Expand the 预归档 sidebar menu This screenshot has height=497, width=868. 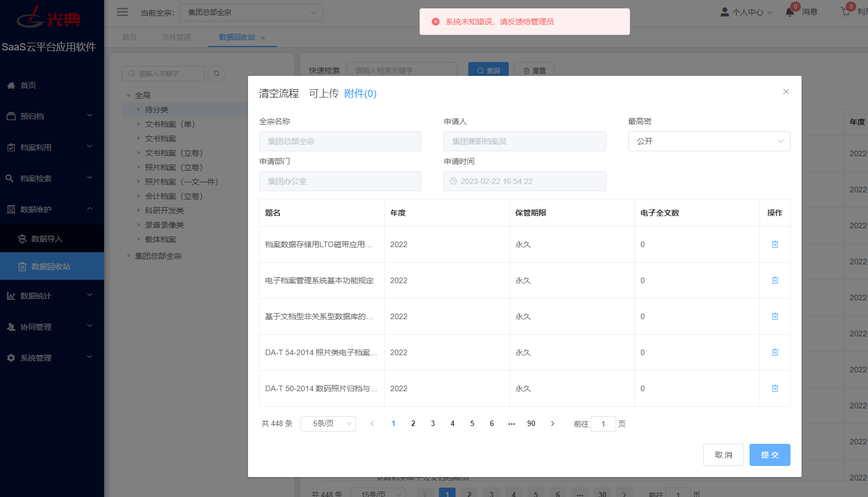(x=52, y=116)
